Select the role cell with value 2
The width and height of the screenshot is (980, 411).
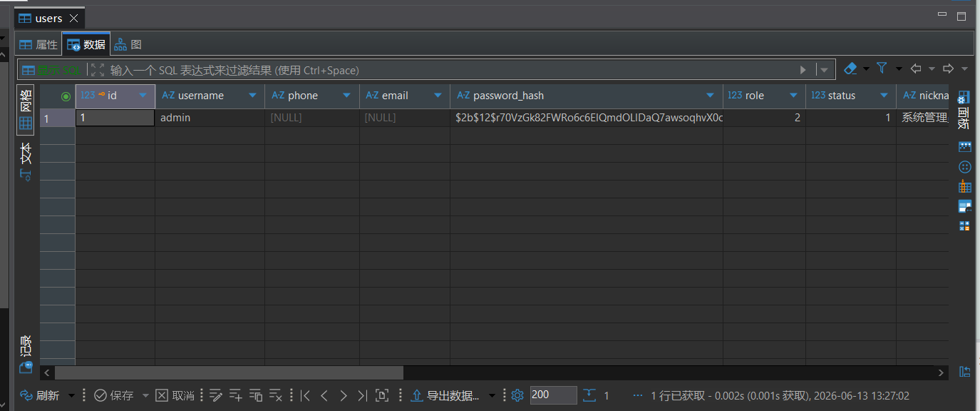pyautogui.click(x=764, y=118)
